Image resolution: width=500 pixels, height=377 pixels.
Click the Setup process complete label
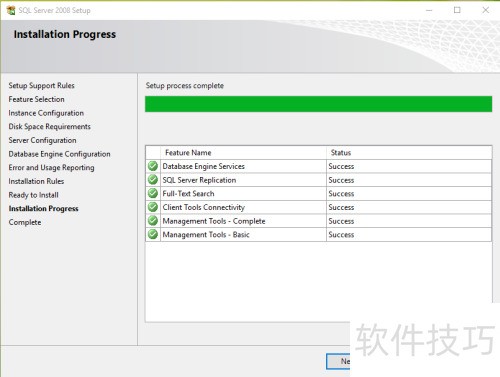click(x=185, y=86)
